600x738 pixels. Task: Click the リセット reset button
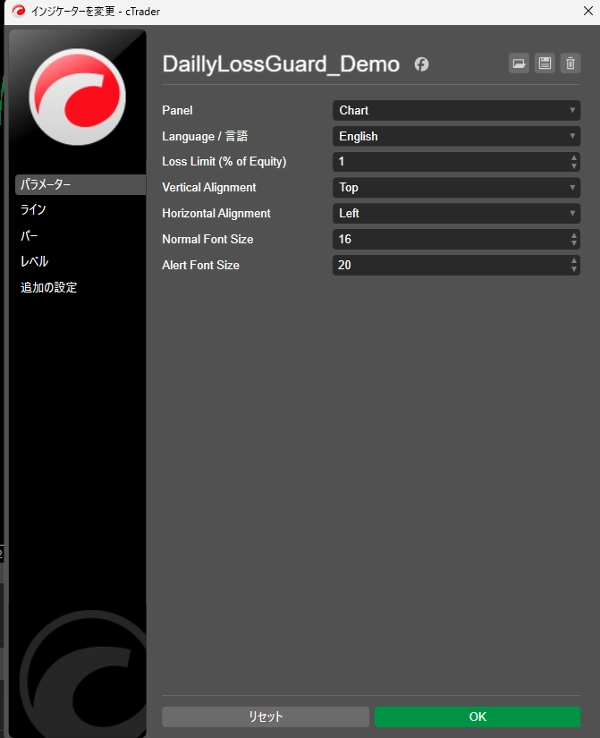point(265,717)
